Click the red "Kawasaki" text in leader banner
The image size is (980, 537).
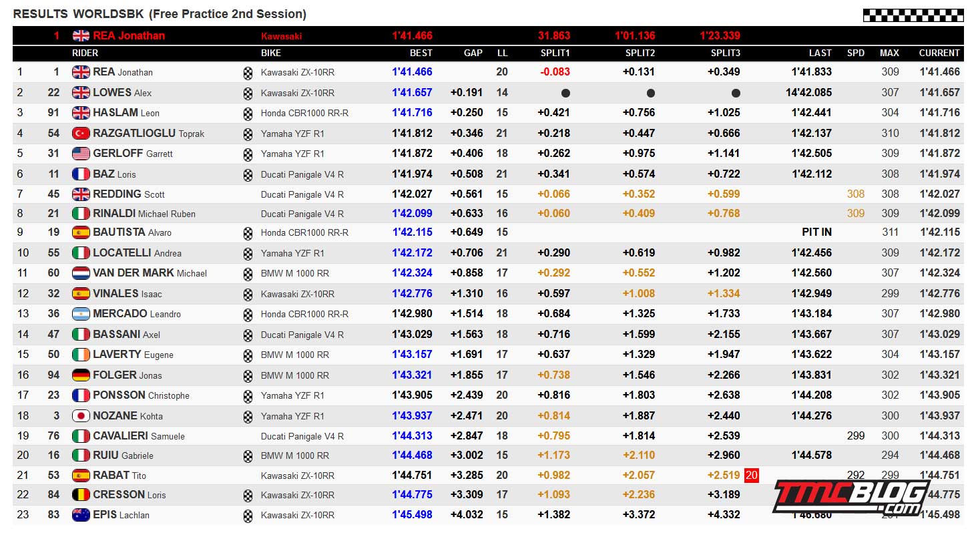[x=281, y=36]
